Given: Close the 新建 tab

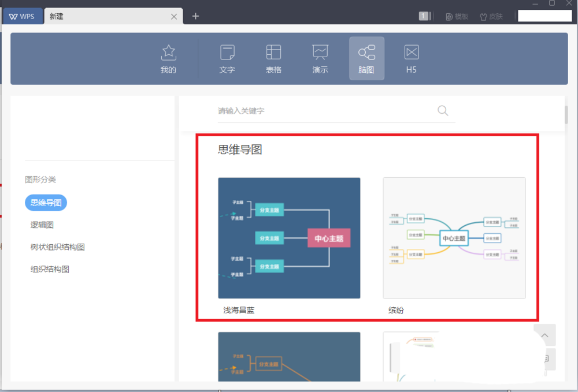Looking at the screenshot, I should point(174,17).
